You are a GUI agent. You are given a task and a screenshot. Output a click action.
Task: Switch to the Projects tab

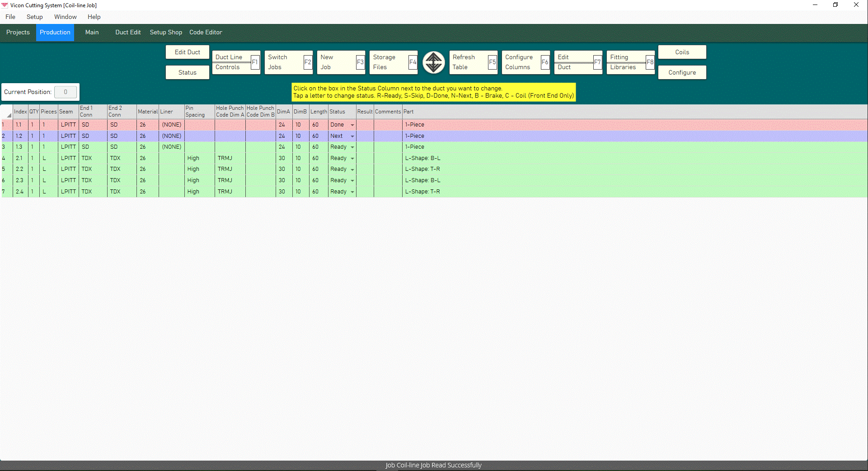point(18,32)
